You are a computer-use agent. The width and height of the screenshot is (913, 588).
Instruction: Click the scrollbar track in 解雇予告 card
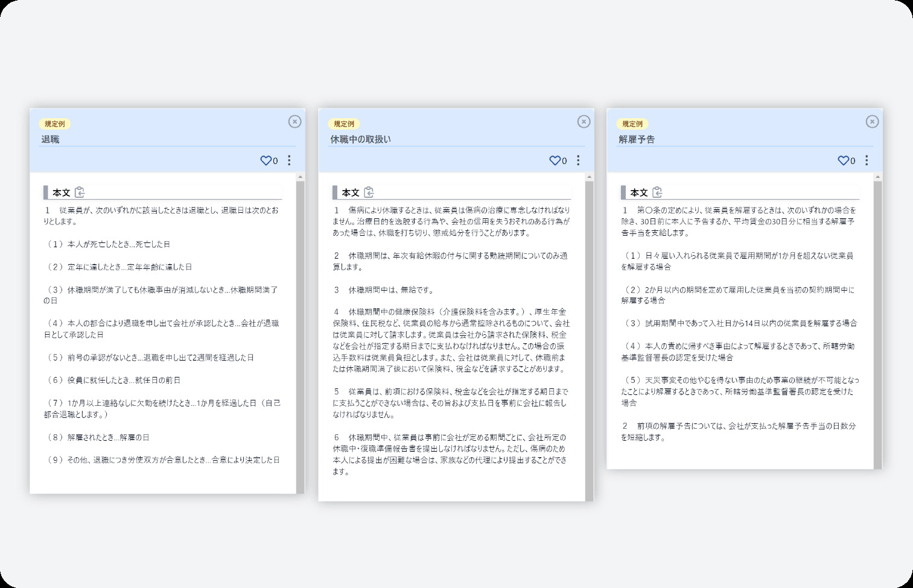(877, 320)
